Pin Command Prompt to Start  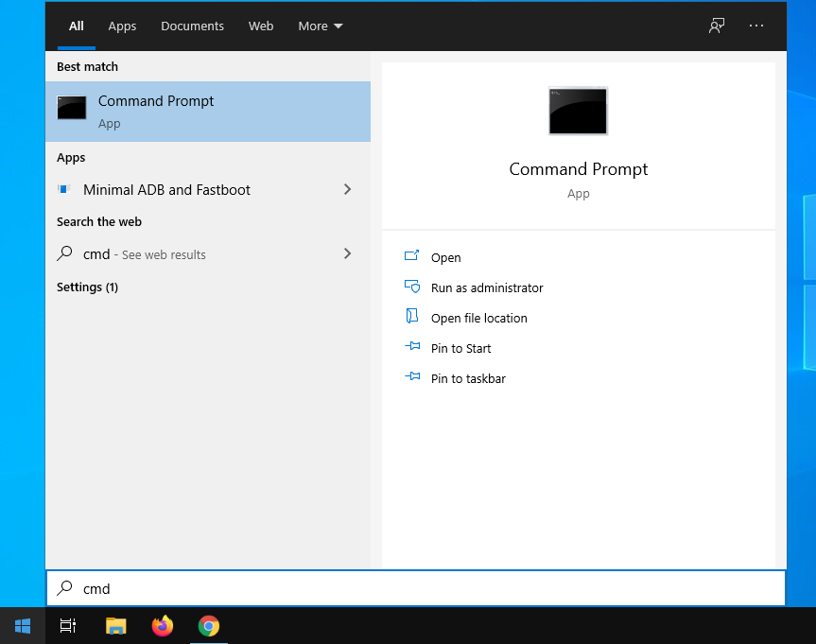(460, 348)
